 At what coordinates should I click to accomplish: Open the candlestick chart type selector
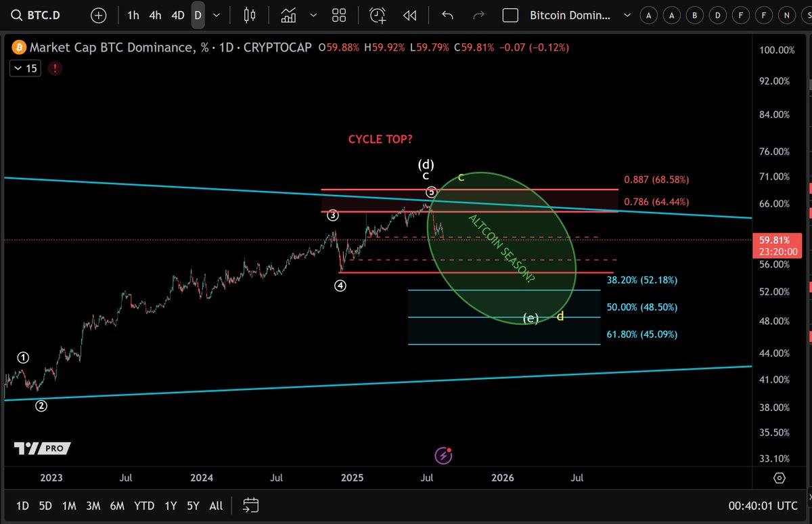(x=250, y=15)
